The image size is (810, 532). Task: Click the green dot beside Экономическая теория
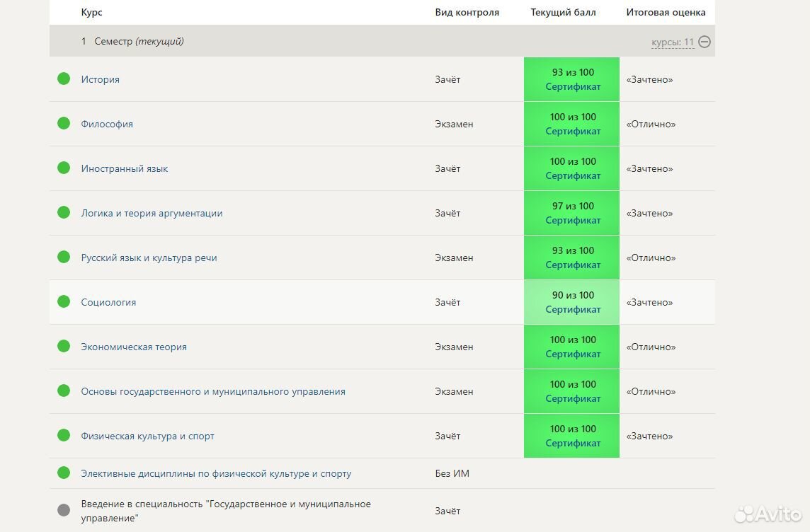pos(64,346)
